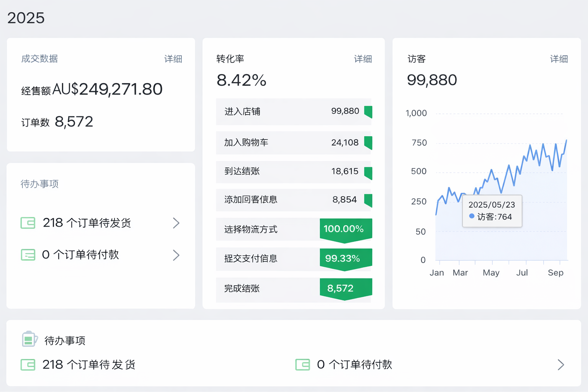Click the 经售额 AU$249,271.80 sales figure
Screen dimensions: 588x392
[x=92, y=90]
